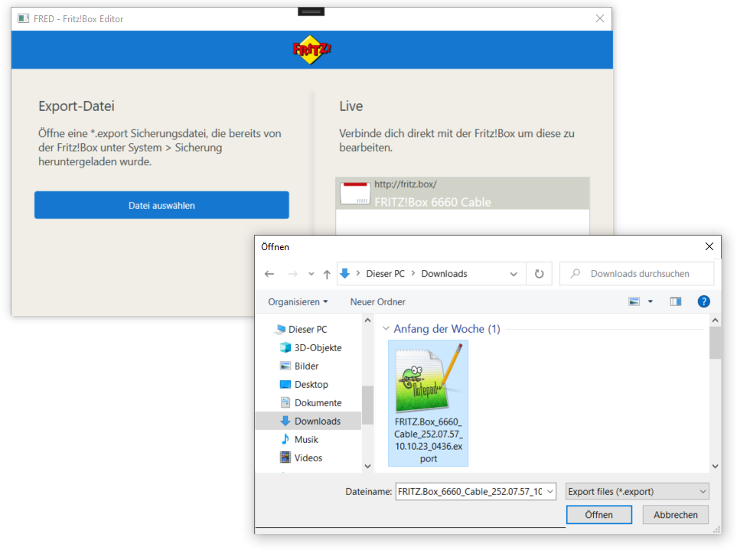Select Musik in the navigation tree
750x560 pixels.
tap(306, 439)
